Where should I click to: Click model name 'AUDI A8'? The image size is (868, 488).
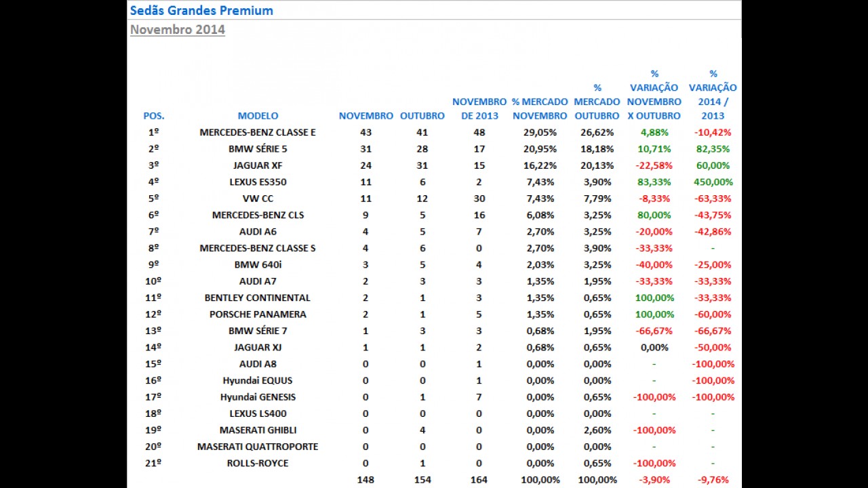pyautogui.click(x=258, y=364)
